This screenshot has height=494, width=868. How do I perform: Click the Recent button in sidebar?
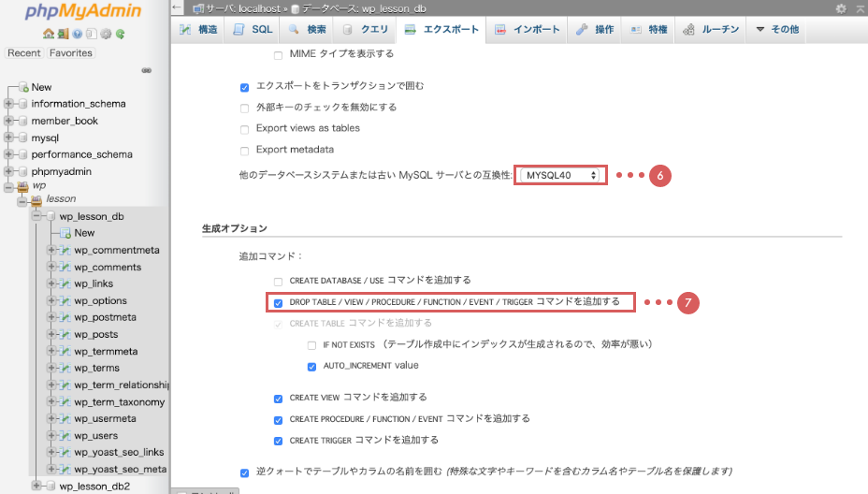tap(24, 53)
